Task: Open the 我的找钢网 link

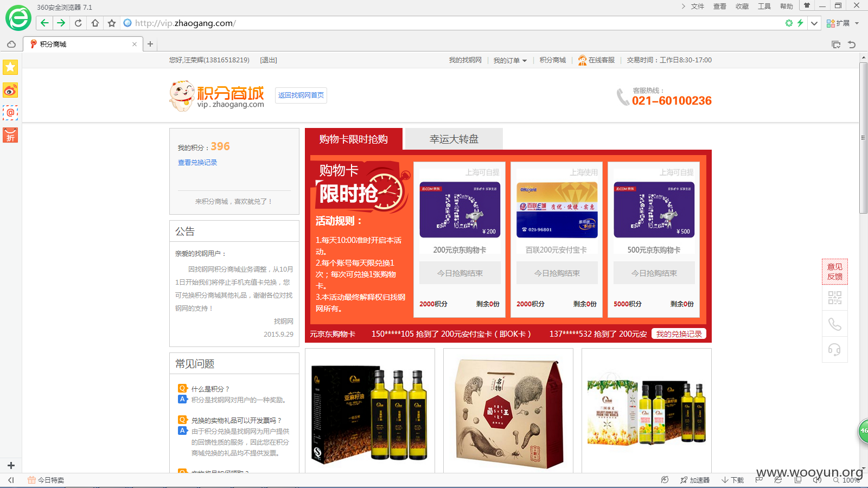Action: (465, 60)
